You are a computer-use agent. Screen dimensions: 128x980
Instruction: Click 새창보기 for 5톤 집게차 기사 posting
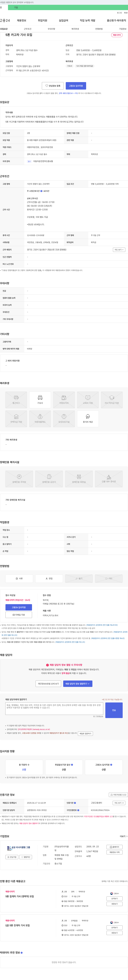[x=114, y=904]
